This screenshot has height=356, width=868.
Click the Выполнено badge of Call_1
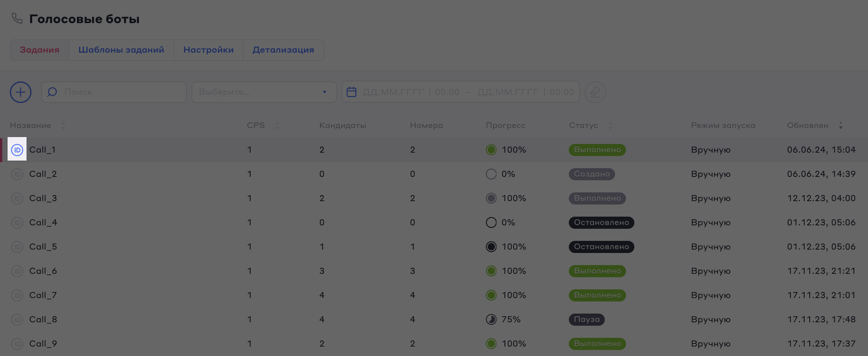(597, 150)
